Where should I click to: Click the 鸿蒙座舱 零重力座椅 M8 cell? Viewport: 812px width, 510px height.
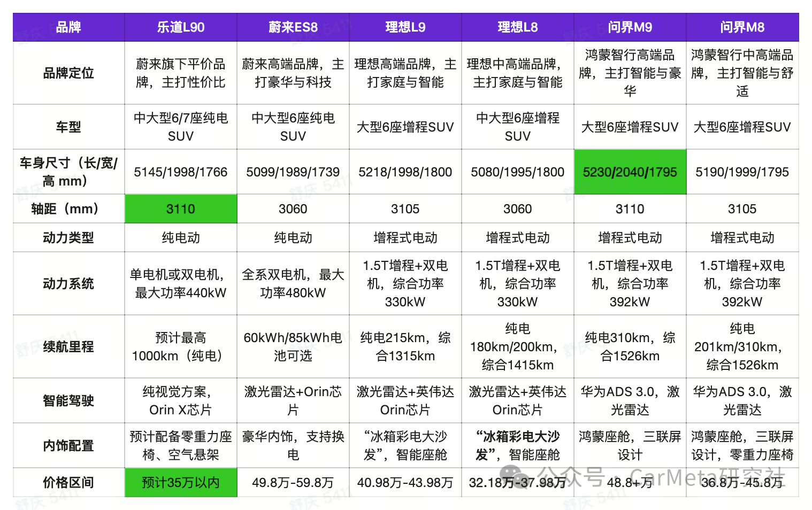(x=742, y=446)
